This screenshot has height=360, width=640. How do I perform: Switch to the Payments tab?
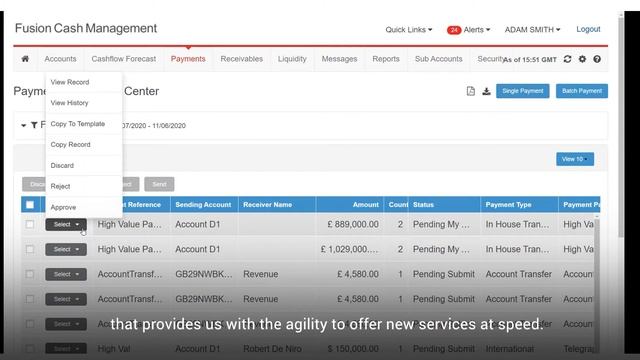pos(188,59)
